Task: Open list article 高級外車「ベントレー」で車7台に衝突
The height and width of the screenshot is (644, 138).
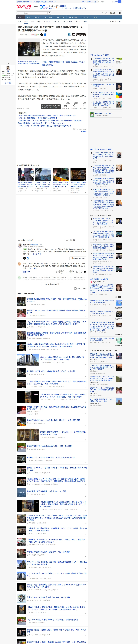Action: pyautogui.click(x=56, y=311)
